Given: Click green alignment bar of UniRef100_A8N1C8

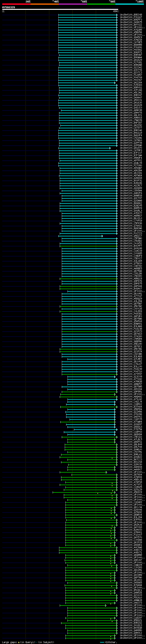Looking at the screenshot, I should 89,279.
